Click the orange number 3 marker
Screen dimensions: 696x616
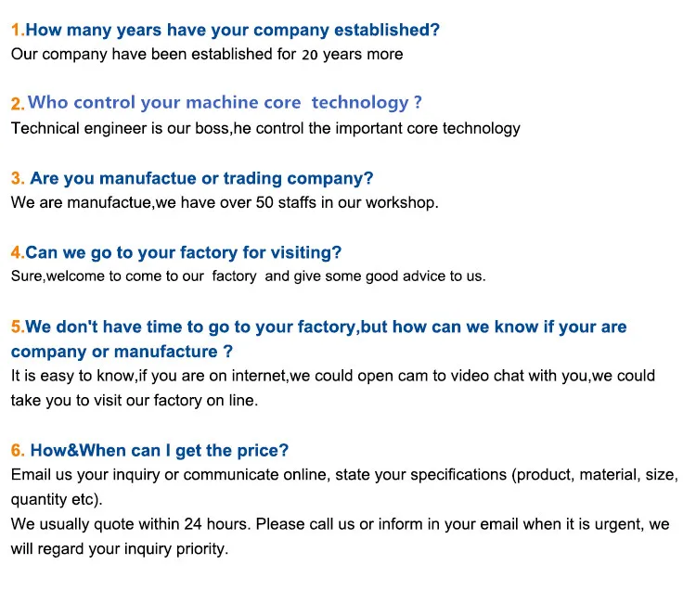click(17, 178)
